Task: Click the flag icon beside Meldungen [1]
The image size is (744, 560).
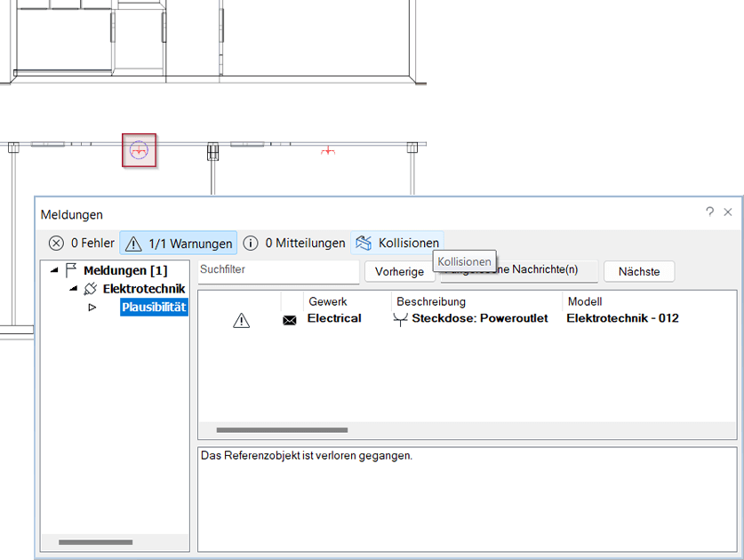Action: [x=71, y=270]
